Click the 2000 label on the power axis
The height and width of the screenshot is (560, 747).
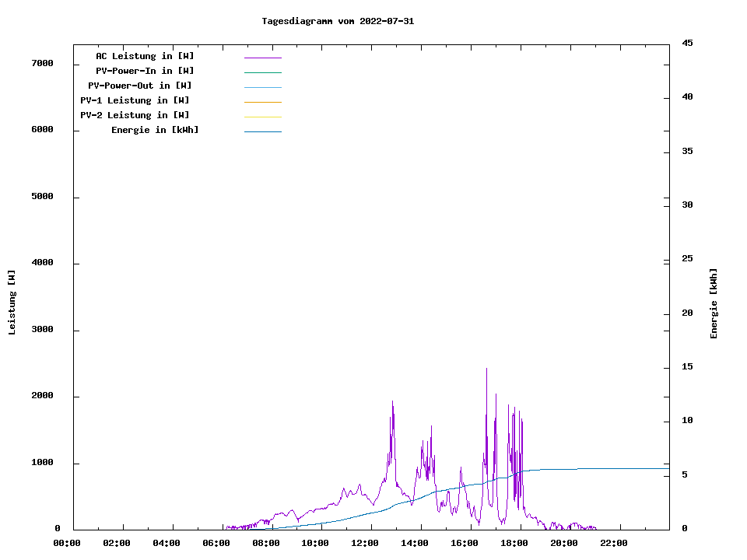(x=43, y=396)
